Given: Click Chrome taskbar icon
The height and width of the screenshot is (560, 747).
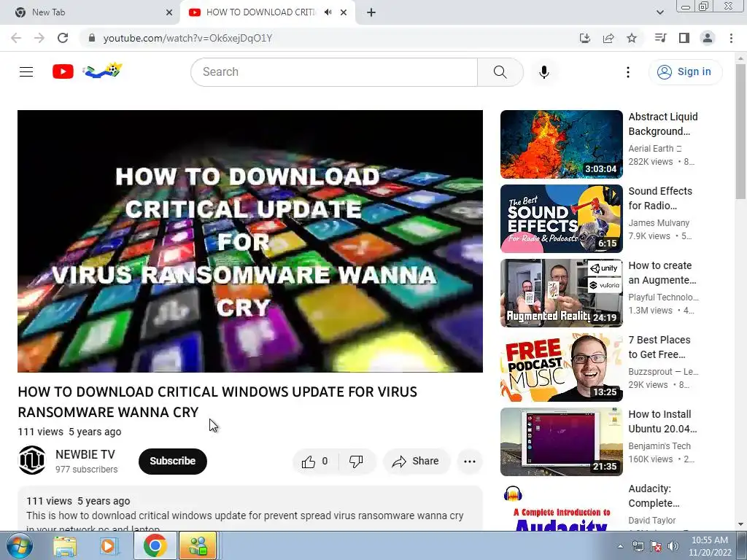Looking at the screenshot, I should (155, 545).
